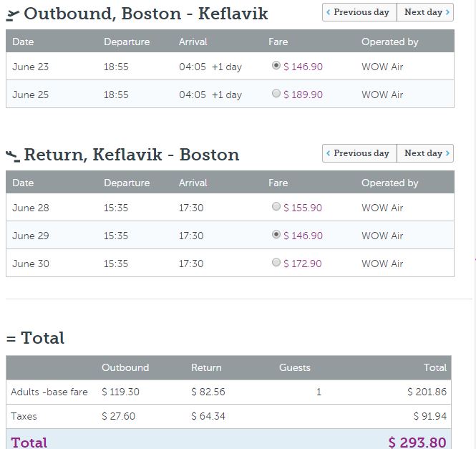Screen dimensions: 476x449
Task: Click the outbound airplane takeoff icon
Action: tap(13, 14)
